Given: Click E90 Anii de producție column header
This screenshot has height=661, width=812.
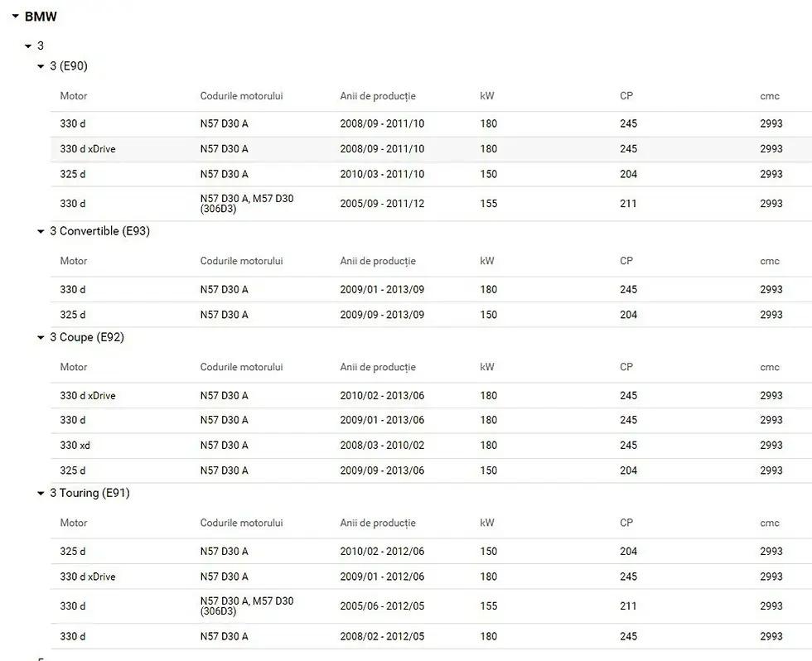Looking at the screenshot, I should point(378,96).
